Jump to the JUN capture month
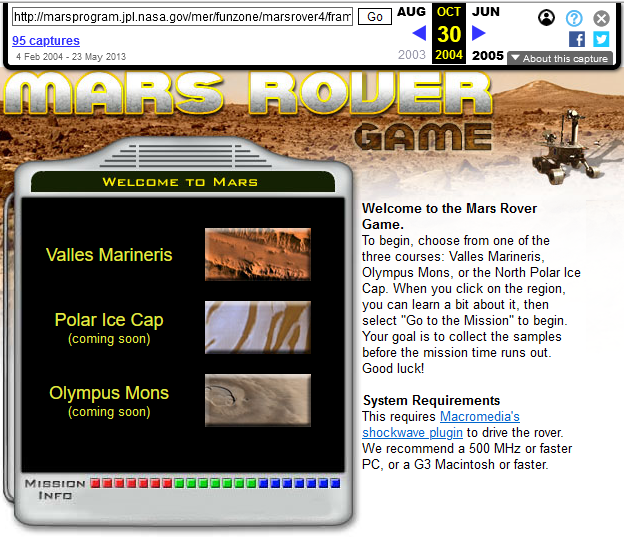Image resolution: width=624 pixels, height=540 pixels. pyautogui.click(x=486, y=12)
